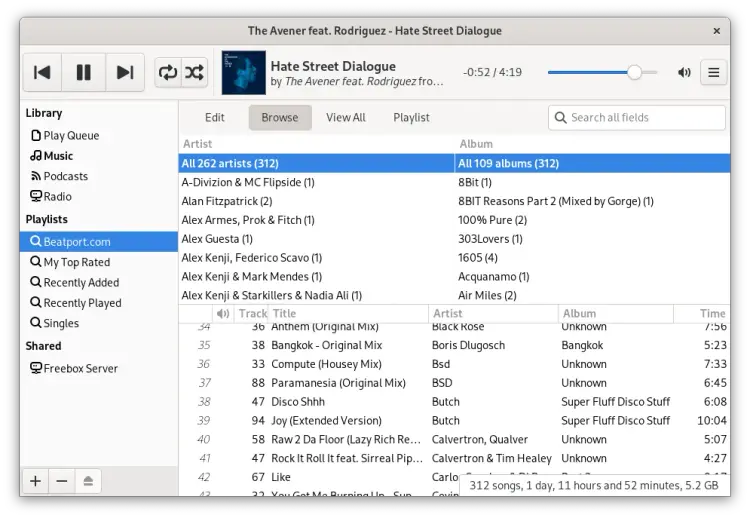The image size is (750, 518).
Task: Add a new playlist with plus button
Action: pos(35,481)
